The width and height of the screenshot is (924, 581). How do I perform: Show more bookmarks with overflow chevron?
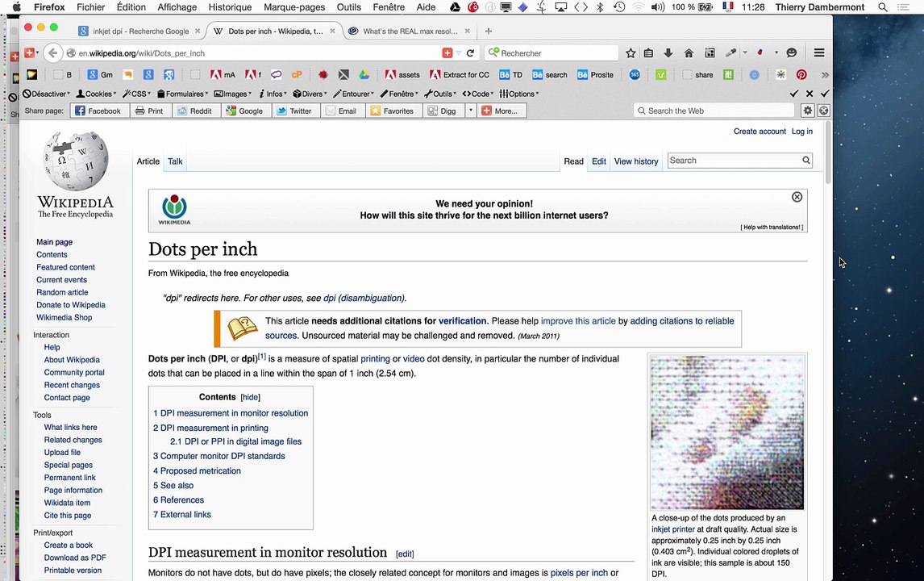[x=825, y=75]
